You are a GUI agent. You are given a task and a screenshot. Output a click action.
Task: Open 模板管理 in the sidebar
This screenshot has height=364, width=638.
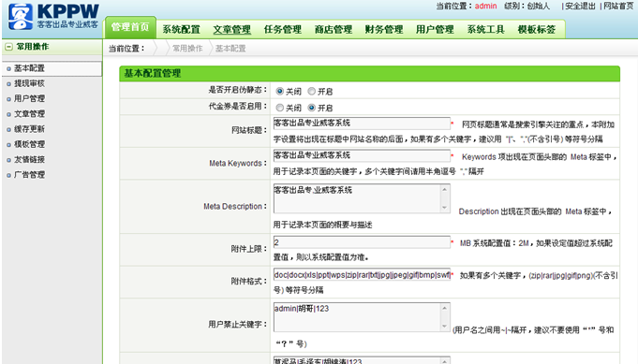[29, 144]
